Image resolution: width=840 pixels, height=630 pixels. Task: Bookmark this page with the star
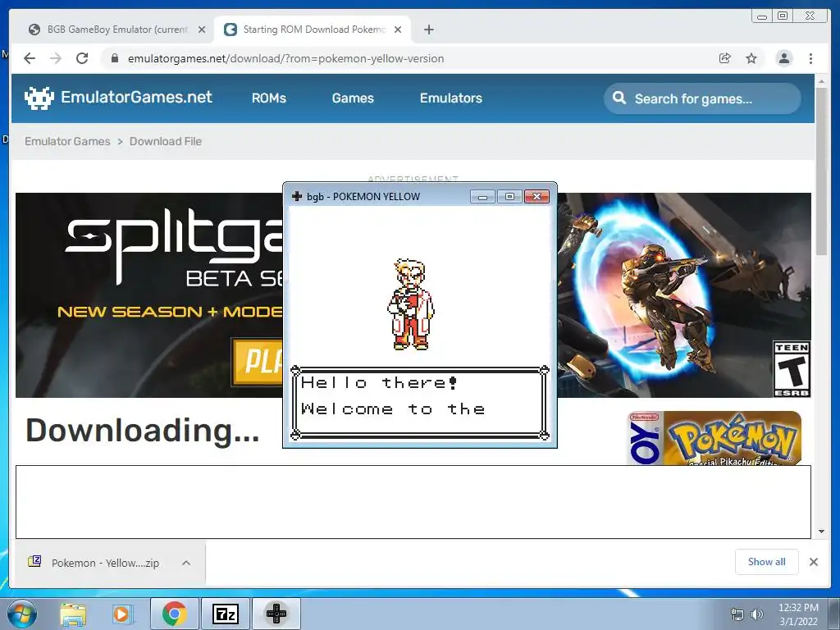coord(751,58)
